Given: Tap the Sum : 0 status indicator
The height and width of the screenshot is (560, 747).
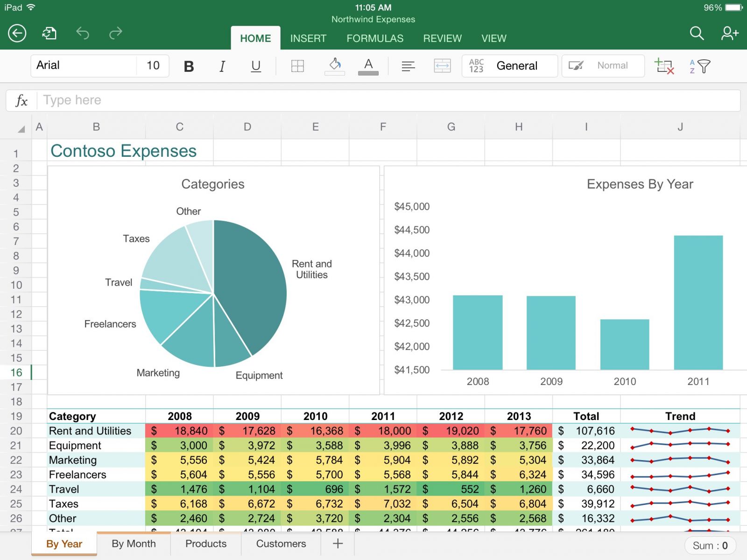Looking at the screenshot, I should [x=710, y=546].
